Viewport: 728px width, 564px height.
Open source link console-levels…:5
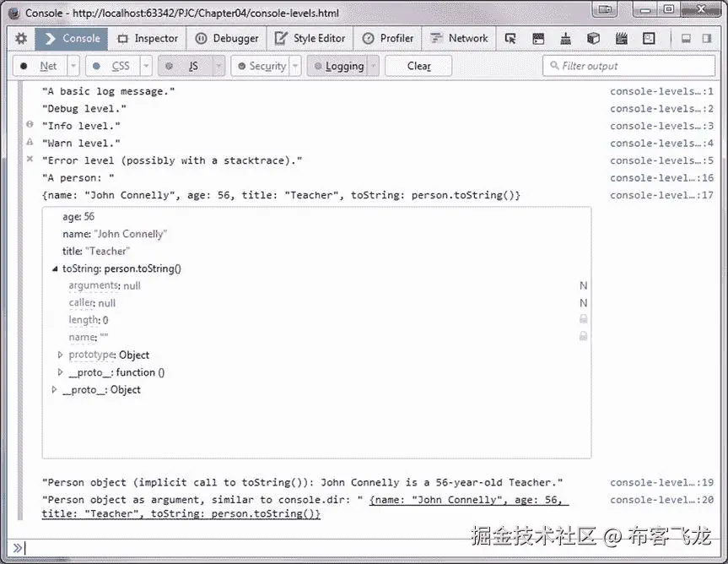(x=661, y=160)
